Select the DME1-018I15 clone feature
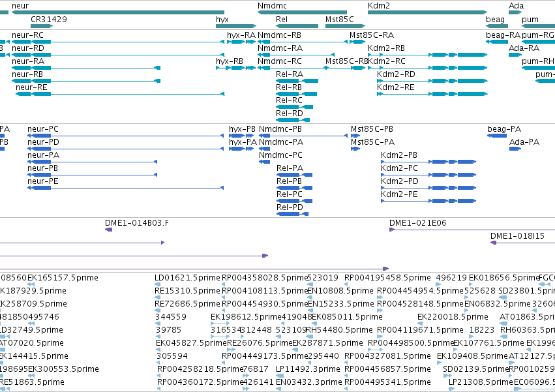Image resolution: width=555 pixels, height=392 pixels. coord(522,243)
